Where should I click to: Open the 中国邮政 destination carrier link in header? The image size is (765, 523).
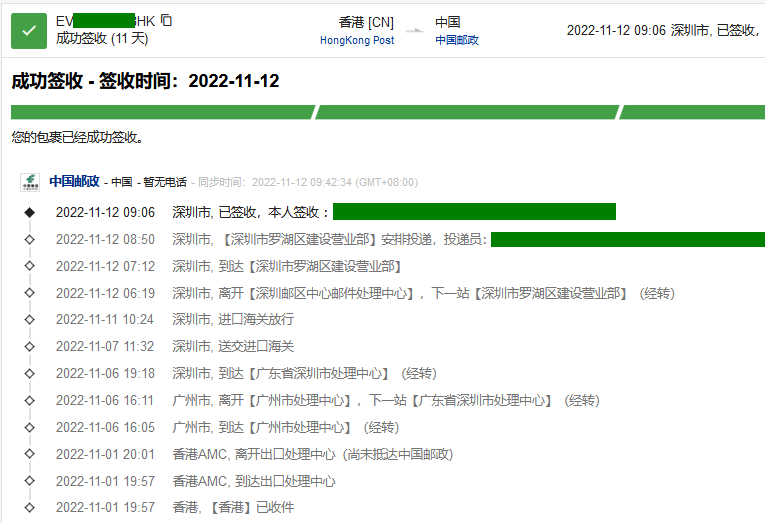click(457, 41)
